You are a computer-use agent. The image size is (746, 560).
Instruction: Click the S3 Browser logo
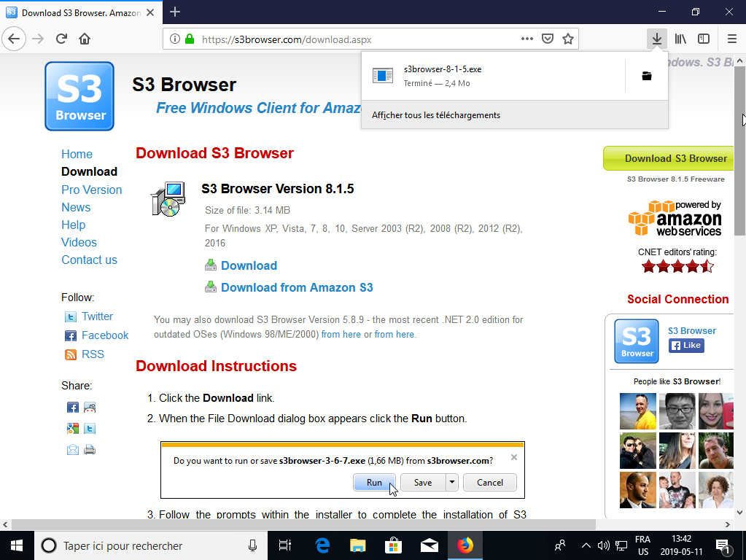79,96
